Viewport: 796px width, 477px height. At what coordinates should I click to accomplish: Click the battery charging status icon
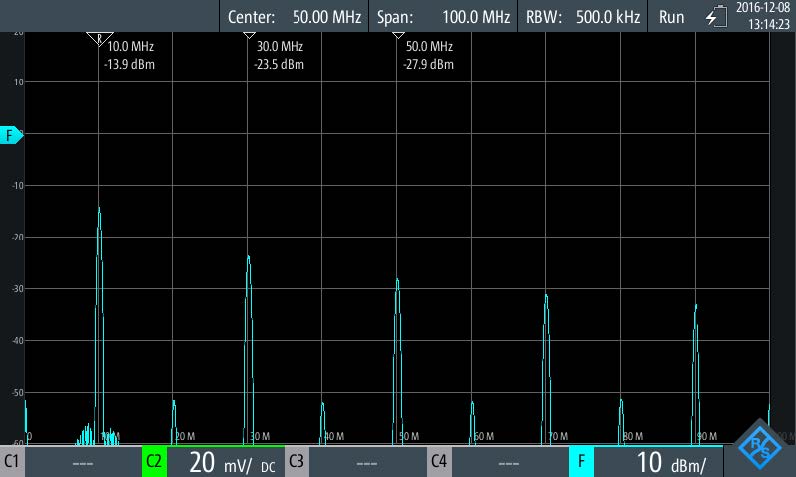[x=716, y=17]
